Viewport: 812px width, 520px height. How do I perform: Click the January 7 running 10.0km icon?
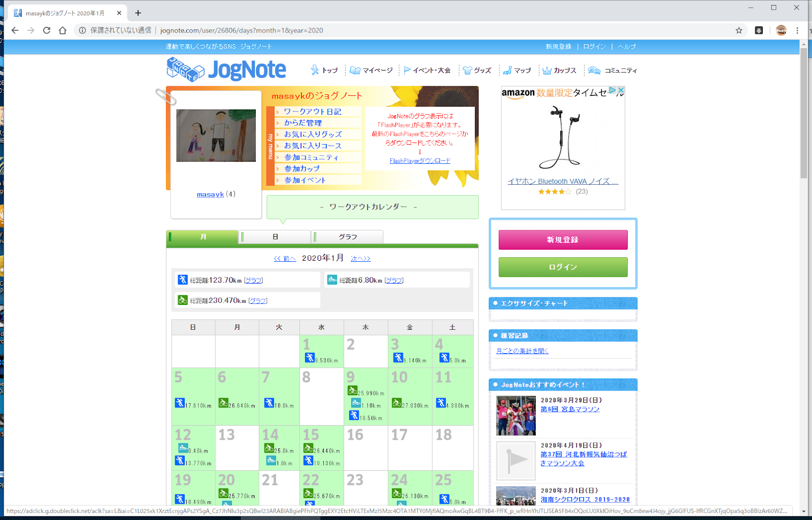coord(269,403)
